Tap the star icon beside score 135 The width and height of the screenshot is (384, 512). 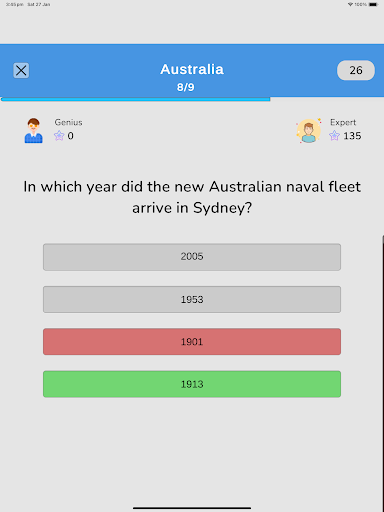click(334, 136)
